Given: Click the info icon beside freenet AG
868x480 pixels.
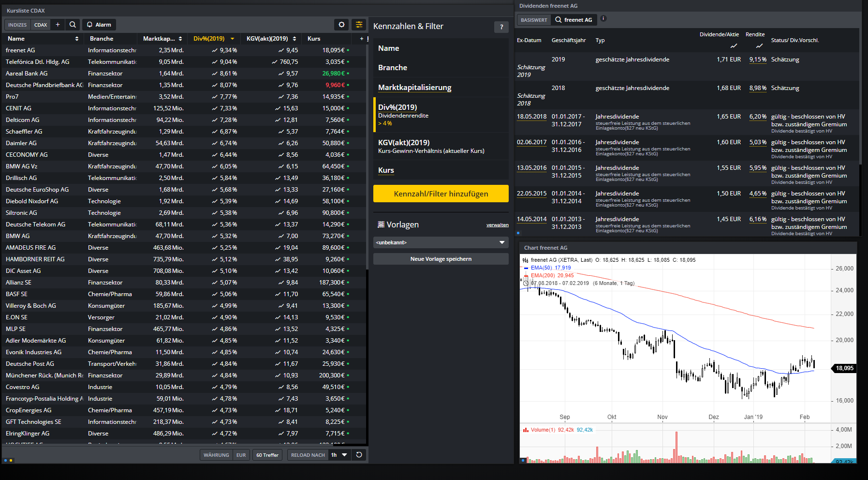Looking at the screenshot, I should pyautogui.click(x=603, y=19).
